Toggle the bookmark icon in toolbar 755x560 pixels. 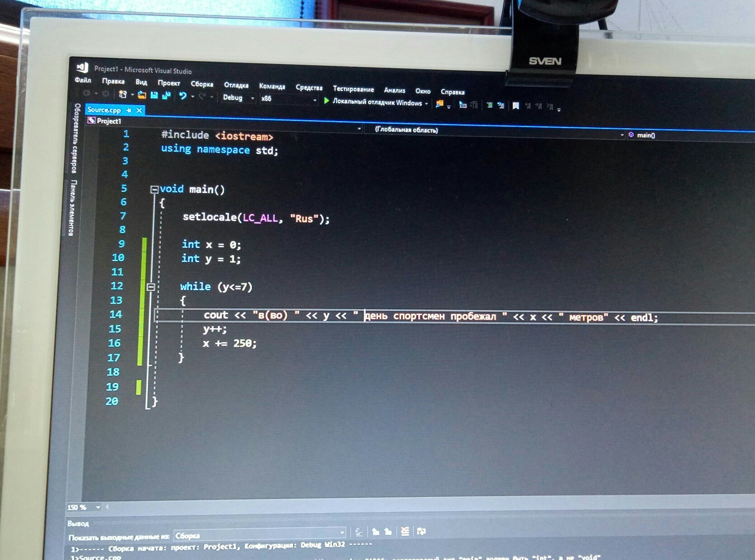[516, 106]
